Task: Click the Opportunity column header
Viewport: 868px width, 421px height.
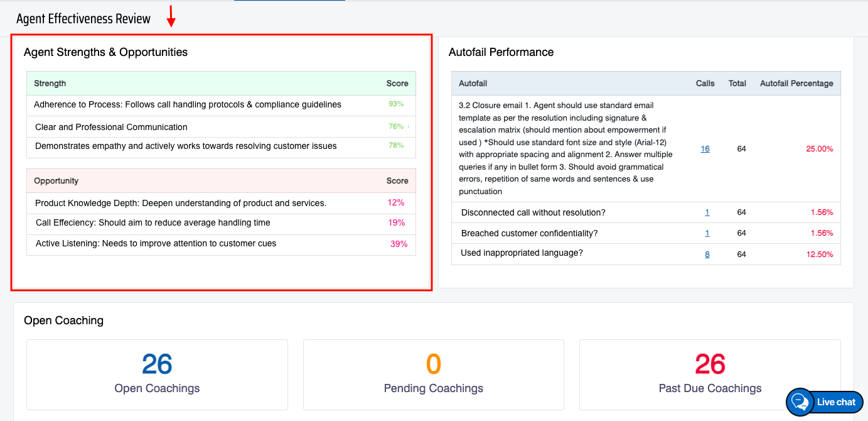Action: pos(56,181)
